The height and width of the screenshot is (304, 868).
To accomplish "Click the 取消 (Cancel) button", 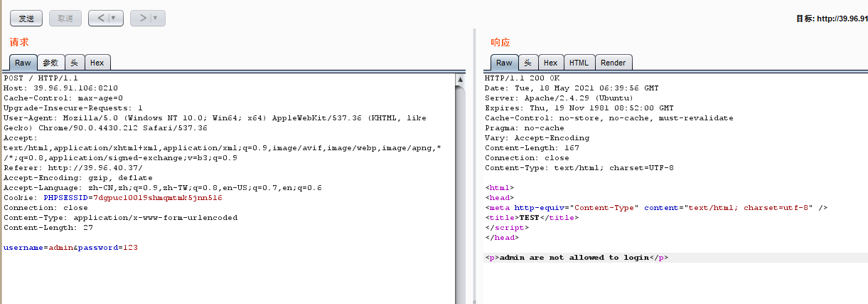I will pyautogui.click(x=65, y=18).
